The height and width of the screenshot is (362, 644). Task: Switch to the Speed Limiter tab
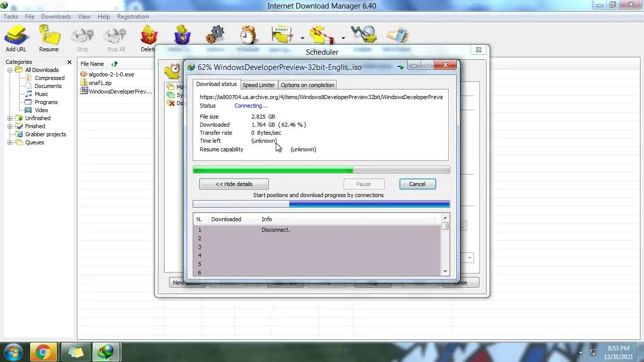click(x=259, y=85)
